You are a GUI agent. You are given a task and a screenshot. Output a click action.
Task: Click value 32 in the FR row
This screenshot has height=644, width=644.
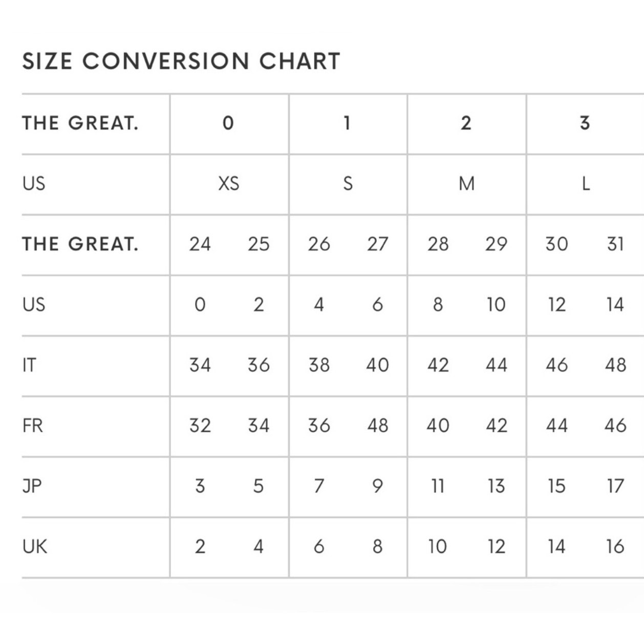(x=200, y=425)
